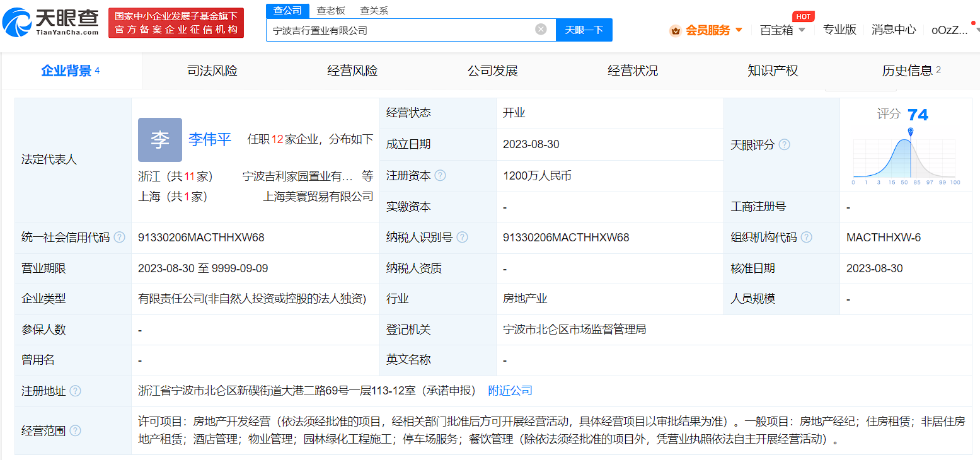This screenshot has width=980, height=460.
Task: Open the oOzZ user account menu
Action: (x=949, y=30)
